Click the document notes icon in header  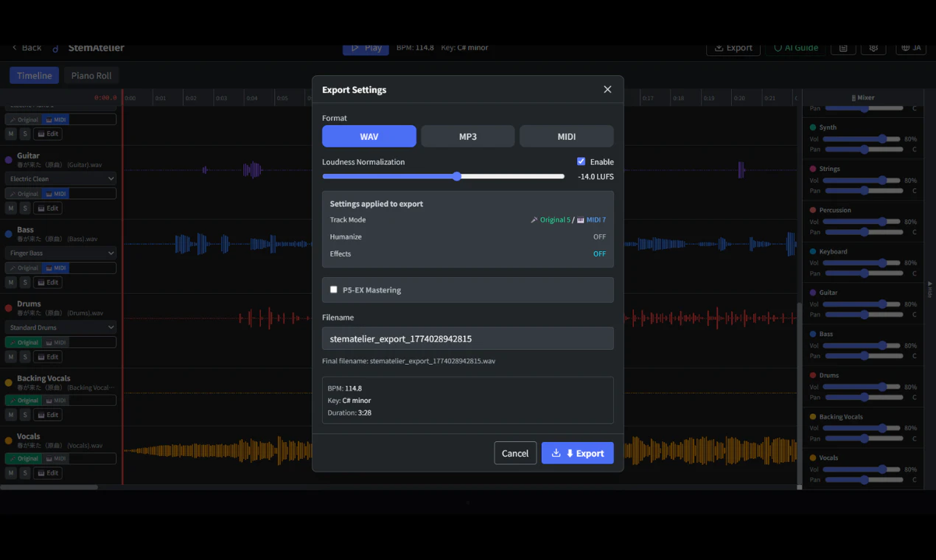(x=843, y=48)
